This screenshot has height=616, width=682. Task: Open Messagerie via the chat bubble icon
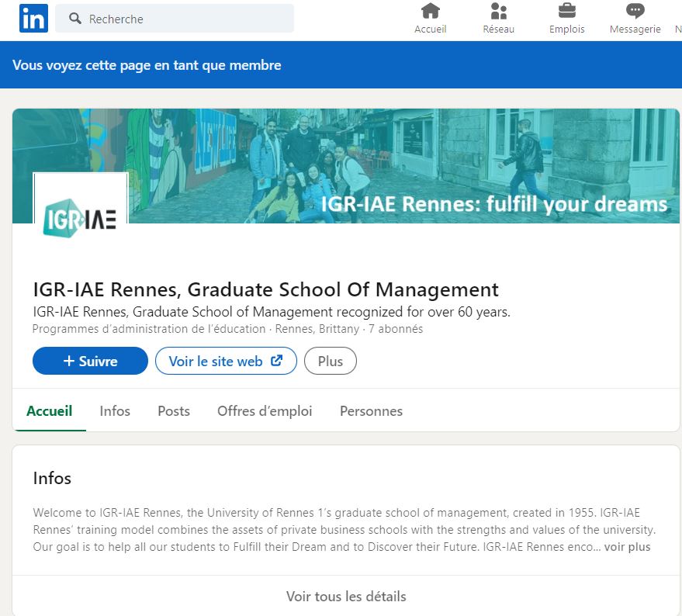(635, 11)
